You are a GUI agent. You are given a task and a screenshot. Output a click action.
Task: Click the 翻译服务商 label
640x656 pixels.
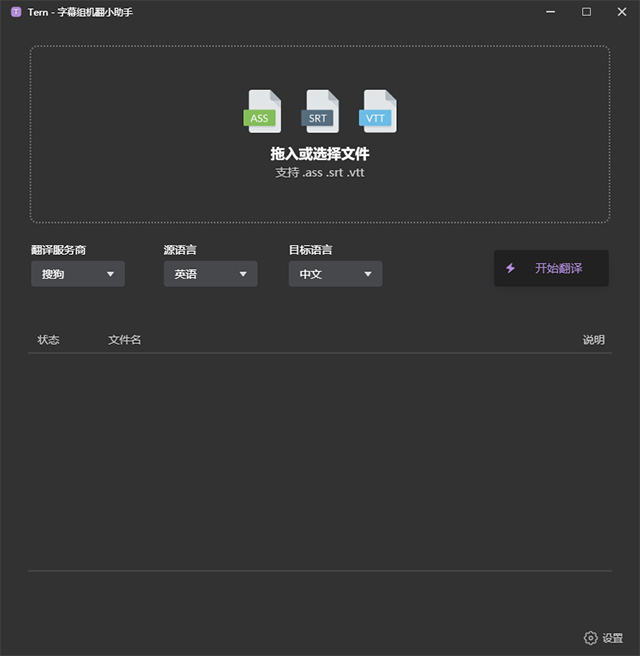point(59,250)
